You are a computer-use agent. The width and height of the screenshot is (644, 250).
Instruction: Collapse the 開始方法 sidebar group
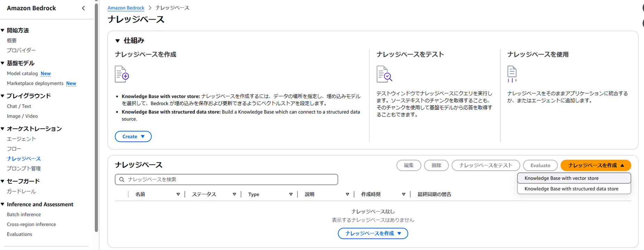[x=3, y=30]
